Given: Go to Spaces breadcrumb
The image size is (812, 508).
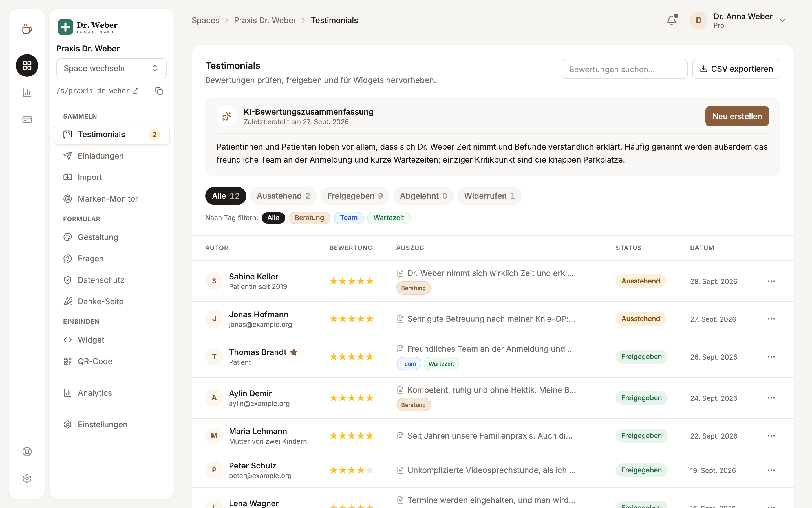Looking at the screenshot, I should pos(205,20).
